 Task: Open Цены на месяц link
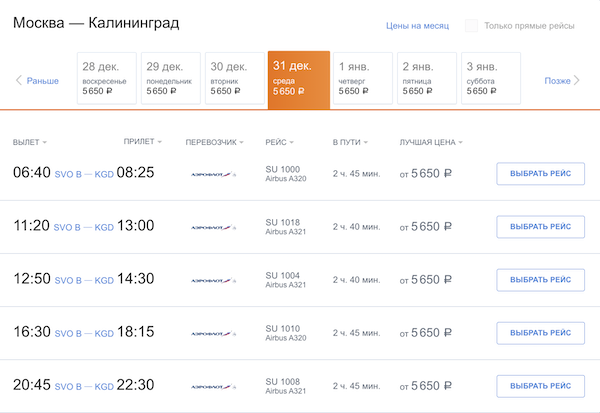pos(418,25)
